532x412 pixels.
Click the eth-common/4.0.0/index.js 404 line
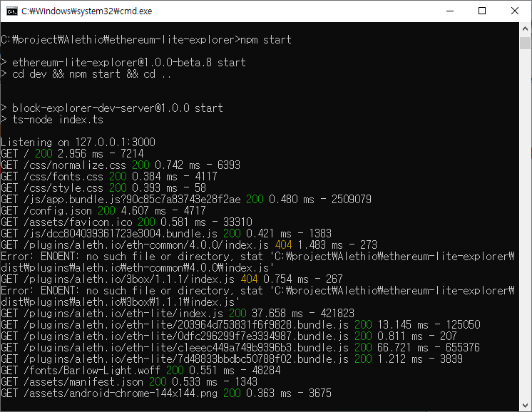pos(189,244)
